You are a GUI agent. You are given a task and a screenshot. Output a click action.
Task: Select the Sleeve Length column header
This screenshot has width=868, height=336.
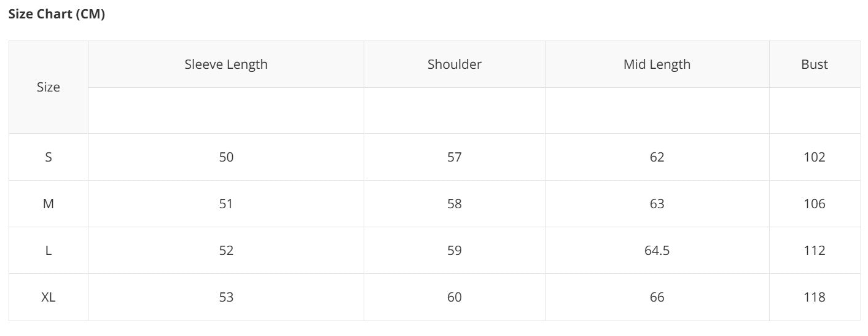226,64
